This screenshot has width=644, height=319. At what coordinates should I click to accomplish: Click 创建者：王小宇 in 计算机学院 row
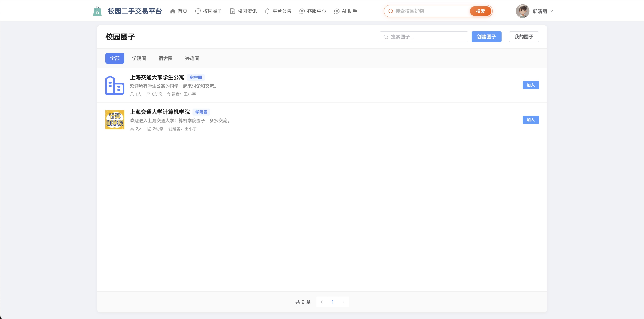[x=182, y=129]
